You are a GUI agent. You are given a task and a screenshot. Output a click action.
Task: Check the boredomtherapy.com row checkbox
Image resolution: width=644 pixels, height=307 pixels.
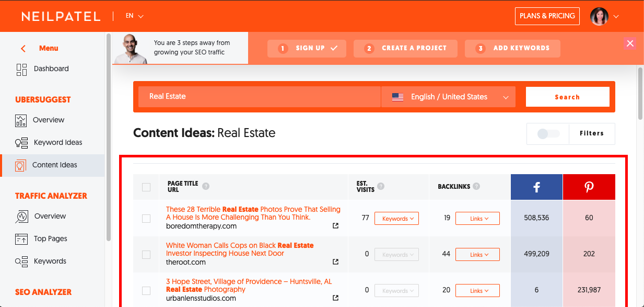click(x=146, y=219)
